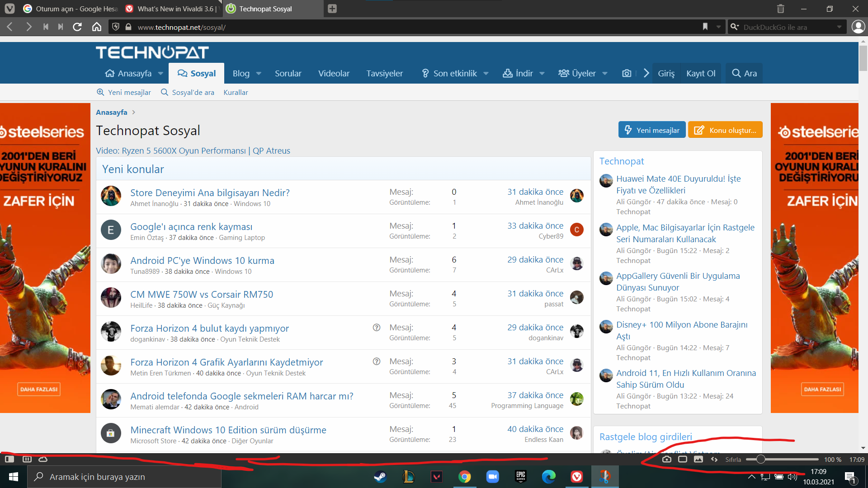Toggle the side panel visibility
The width and height of the screenshot is (868, 488).
click(x=9, y=459)
